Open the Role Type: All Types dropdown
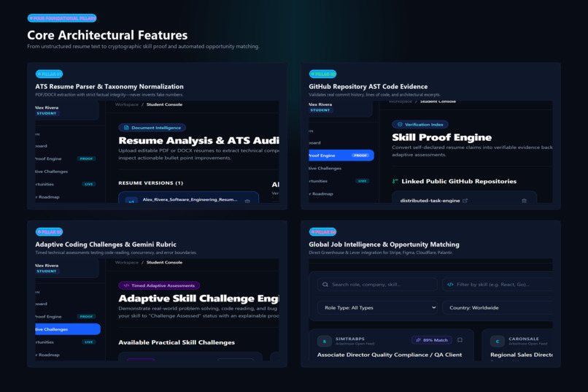 pyautogui.click(x=378, y=307)
